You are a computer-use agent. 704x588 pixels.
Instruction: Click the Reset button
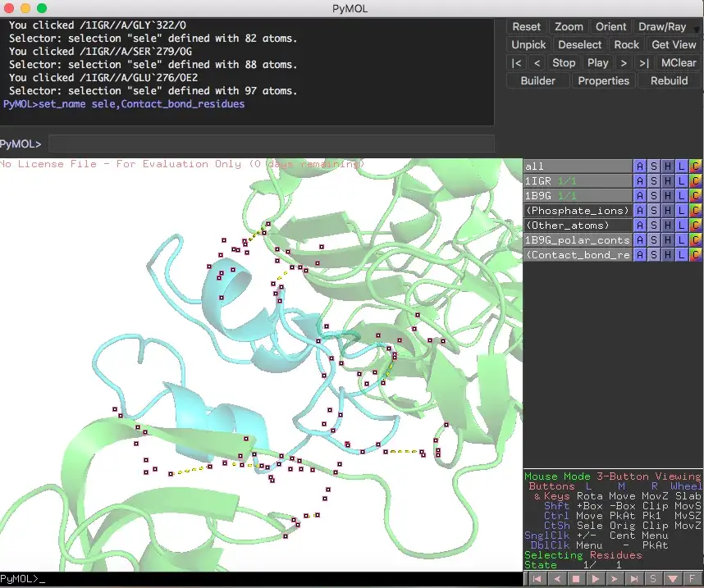pyautogui.click(x=526, y=26)
